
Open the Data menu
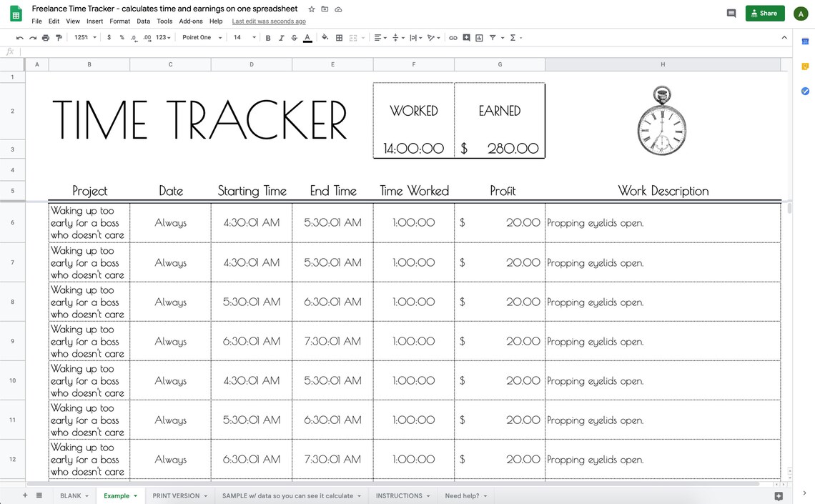pos(143,21)
